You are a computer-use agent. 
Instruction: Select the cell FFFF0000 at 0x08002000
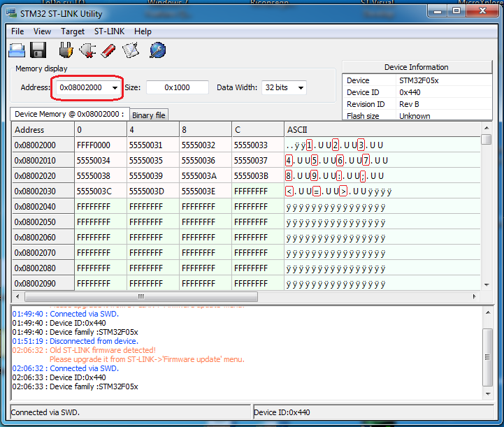[x=101, y=145]
